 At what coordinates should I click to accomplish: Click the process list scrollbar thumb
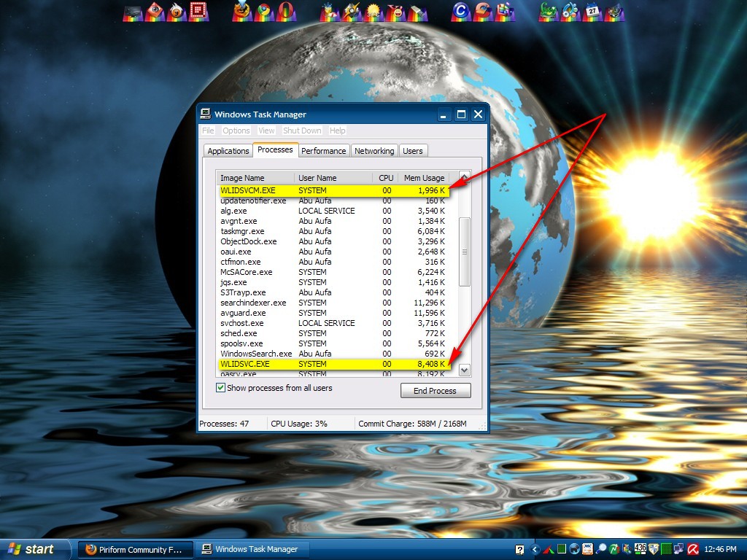[465, 252]
